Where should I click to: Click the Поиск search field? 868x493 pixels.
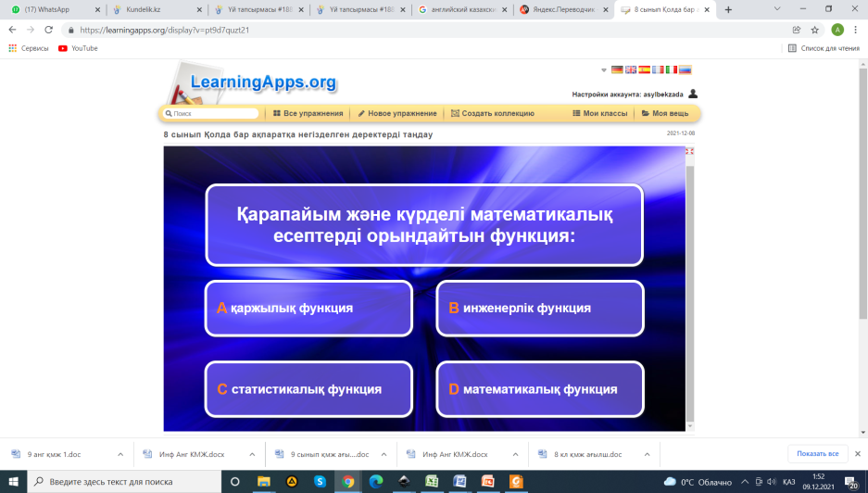[211, 113]
